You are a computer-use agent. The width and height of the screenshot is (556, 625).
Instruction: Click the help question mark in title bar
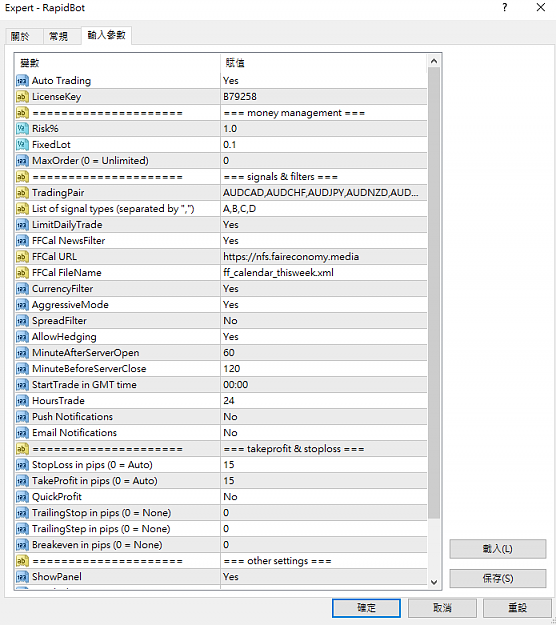(505, 8)
